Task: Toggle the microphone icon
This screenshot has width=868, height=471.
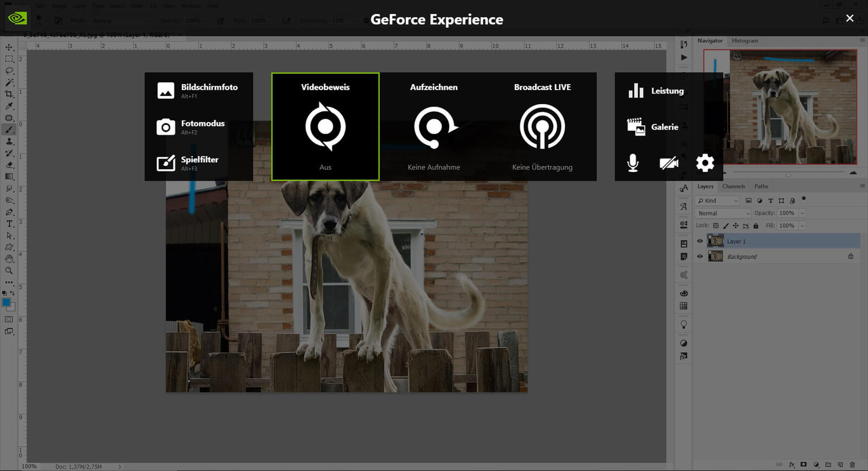Action: 633,163
